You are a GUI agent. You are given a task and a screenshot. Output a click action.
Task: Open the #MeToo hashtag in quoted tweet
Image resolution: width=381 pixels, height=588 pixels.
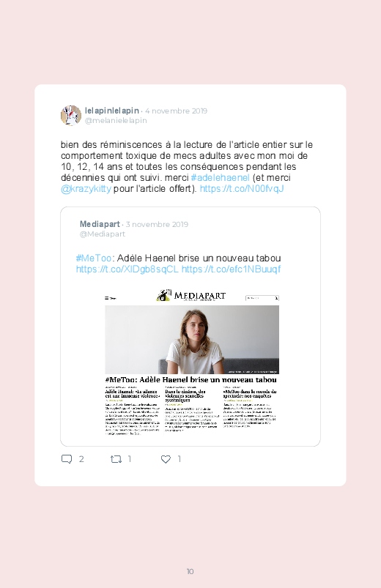94,258
